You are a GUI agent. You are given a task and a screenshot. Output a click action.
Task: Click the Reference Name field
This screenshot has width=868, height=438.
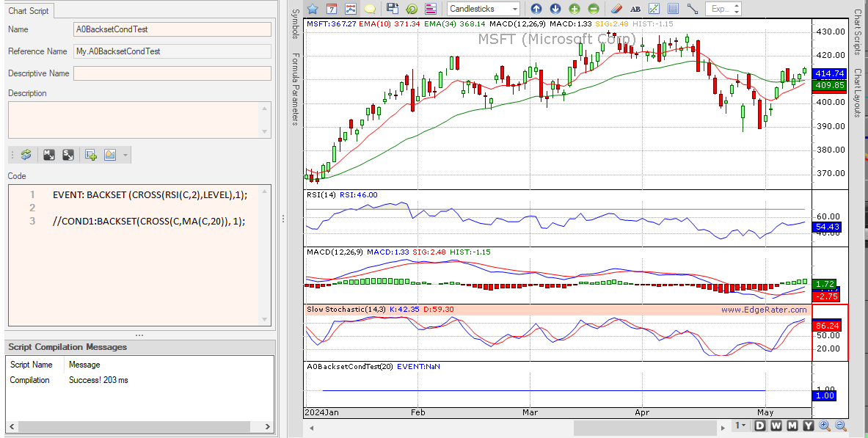point(172,51)
